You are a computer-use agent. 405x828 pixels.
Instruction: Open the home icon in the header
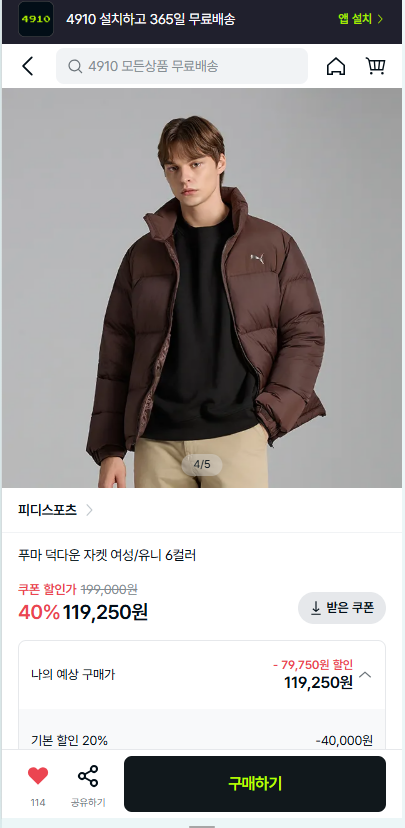pyautogui.click(x=336, y=67)
